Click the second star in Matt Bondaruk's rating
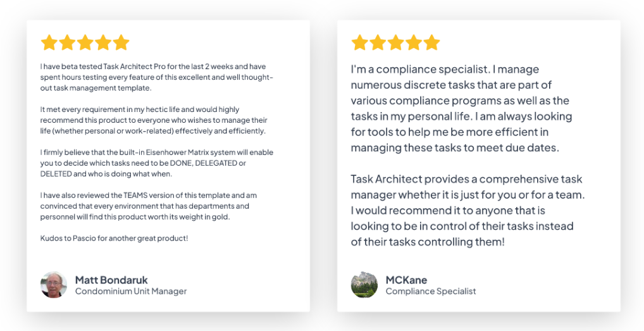This screenshot has width=644, height=331. (67, 42)
